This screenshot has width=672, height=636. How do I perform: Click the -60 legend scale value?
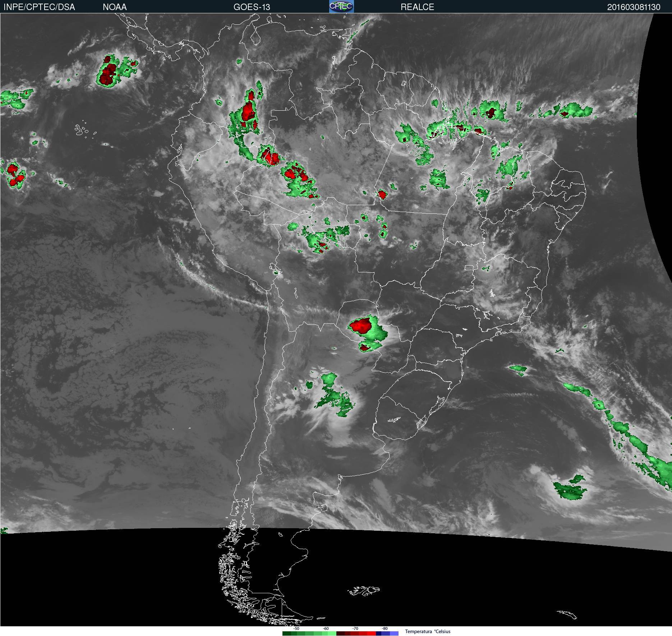[326, 628]
